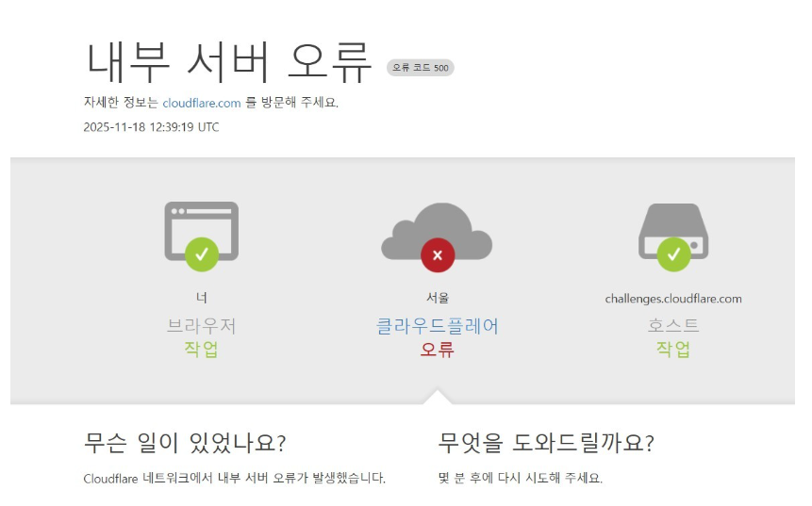This screenshot has width=812, height=506.
Task: Click the 무슨 일이 있었나요? heading
Action: pos(185,443)
